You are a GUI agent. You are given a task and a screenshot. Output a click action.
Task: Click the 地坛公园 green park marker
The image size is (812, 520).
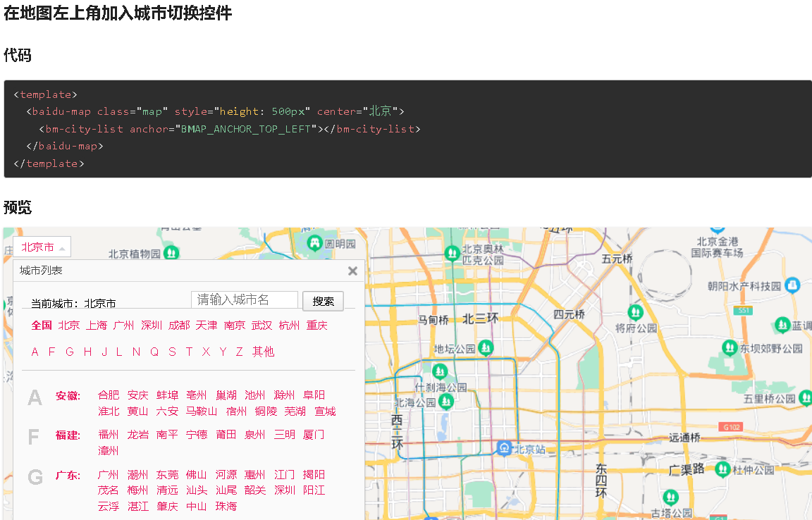click(x=486, y=347)
